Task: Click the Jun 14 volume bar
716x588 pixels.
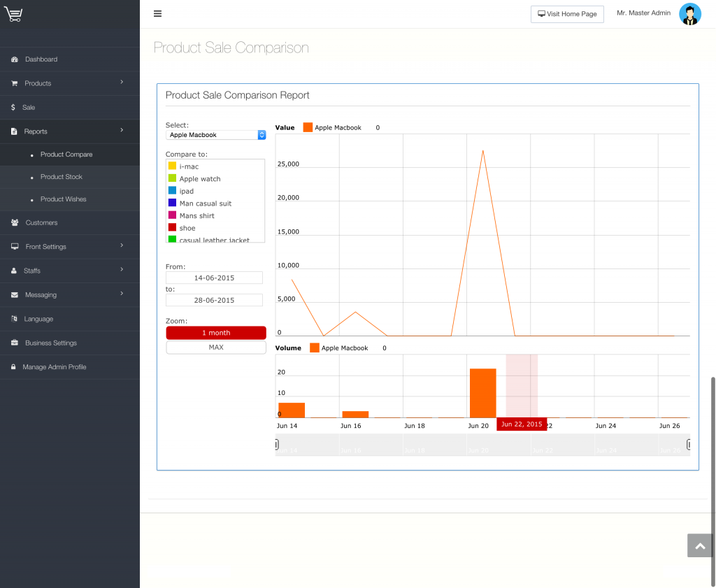Action: click(292, 410)
